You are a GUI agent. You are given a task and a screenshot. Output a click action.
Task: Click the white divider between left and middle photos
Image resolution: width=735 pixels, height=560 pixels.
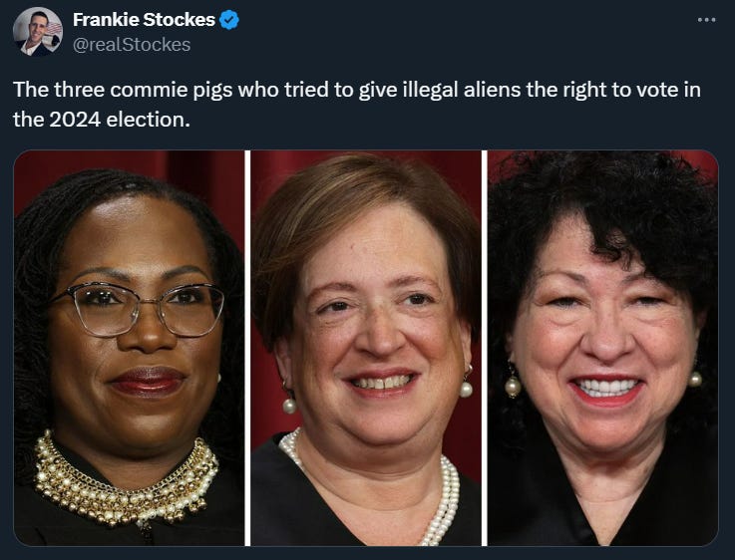tap(248, 348)
